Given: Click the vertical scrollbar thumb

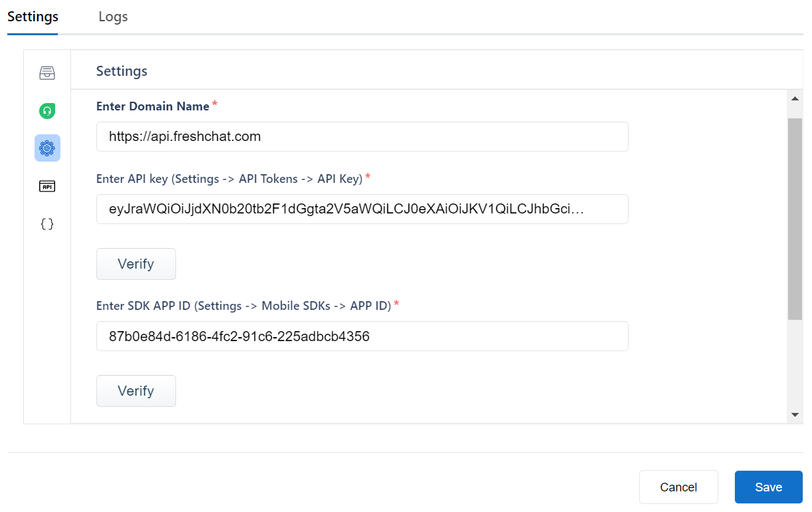Looking at the screenshot, I should (x=795, y=219).
